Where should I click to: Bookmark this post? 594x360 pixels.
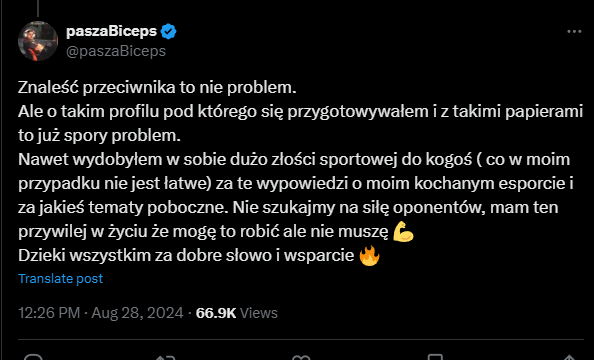click(x=435, y=357)
